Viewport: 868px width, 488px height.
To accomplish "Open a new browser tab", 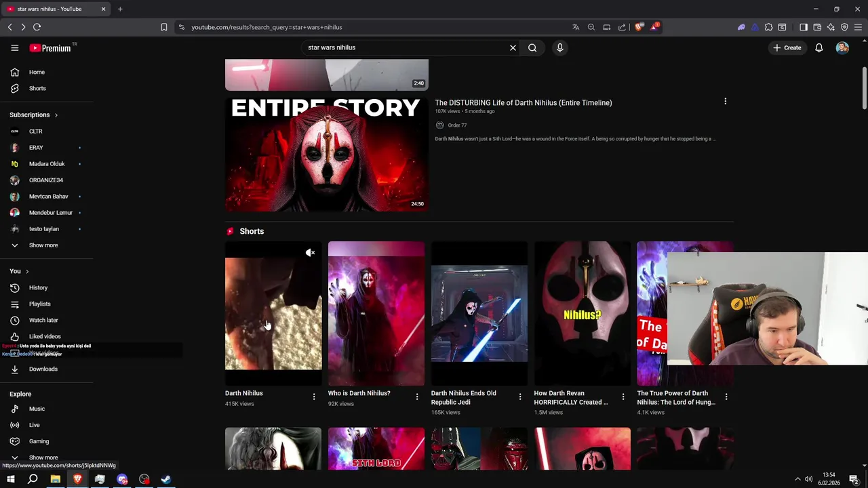I will [x=120, y=9].
